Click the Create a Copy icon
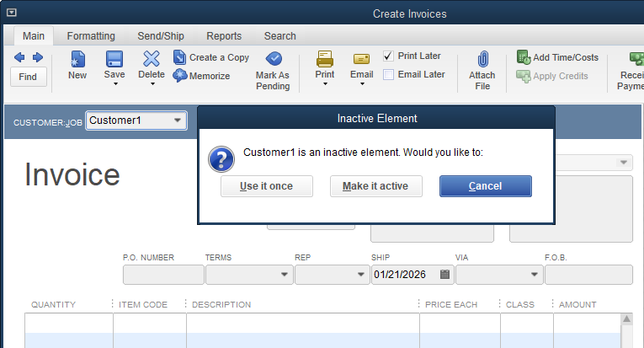This screenshot has width=644, height=348. pos(180,57)
